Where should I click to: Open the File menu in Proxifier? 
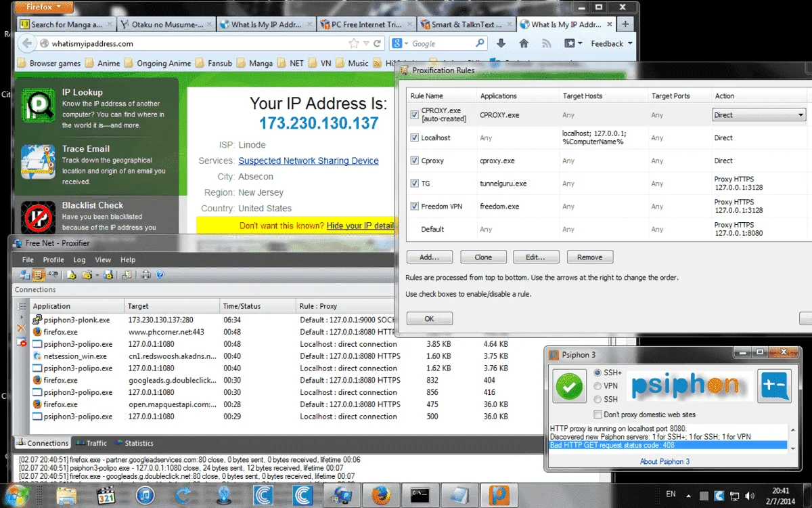(x=28, y=260)
